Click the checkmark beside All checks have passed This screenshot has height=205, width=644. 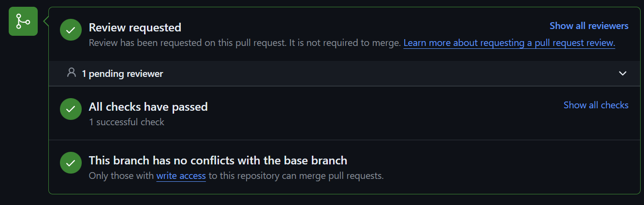click(71, 109)
